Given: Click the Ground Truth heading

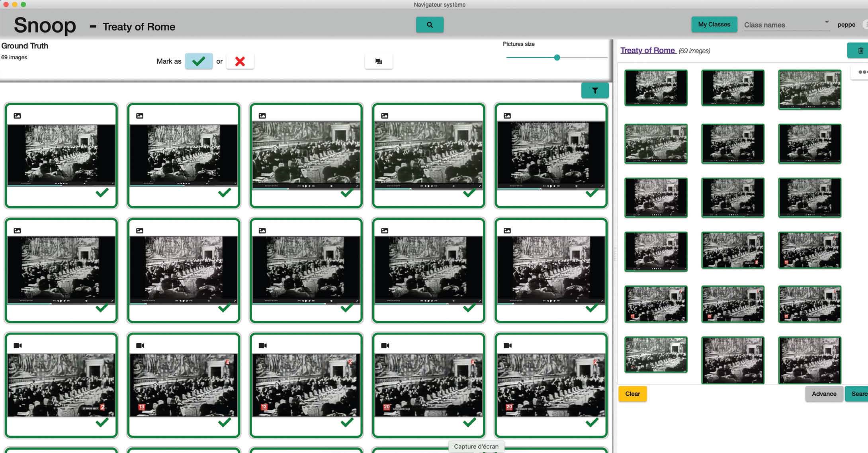Looking at the screenshot, I should coord(25,46).
